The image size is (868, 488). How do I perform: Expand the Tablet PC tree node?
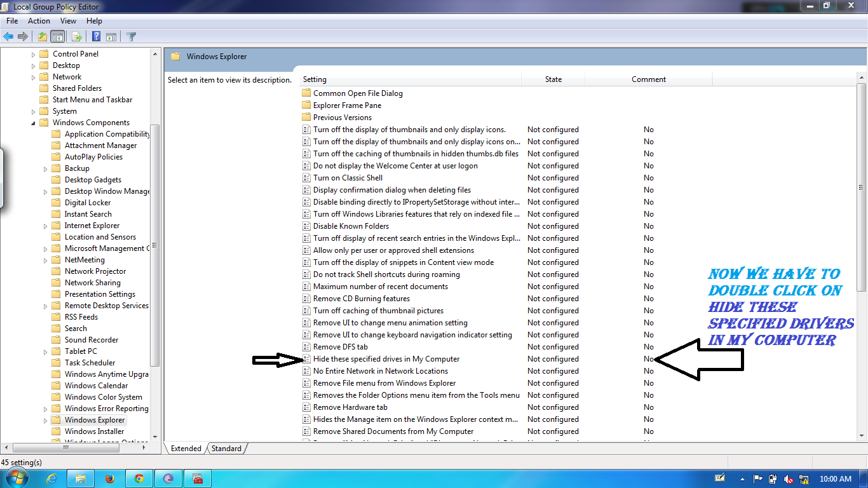click(x=46, y=352)
